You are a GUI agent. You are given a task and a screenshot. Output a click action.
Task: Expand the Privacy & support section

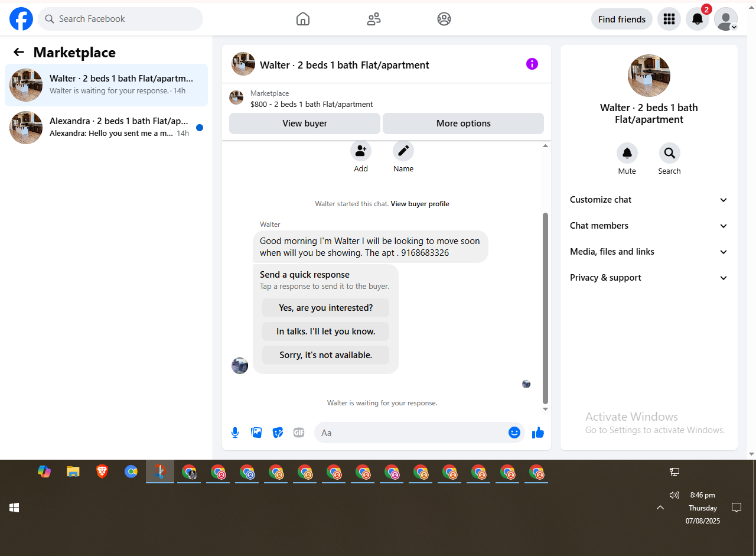point(649,278)
